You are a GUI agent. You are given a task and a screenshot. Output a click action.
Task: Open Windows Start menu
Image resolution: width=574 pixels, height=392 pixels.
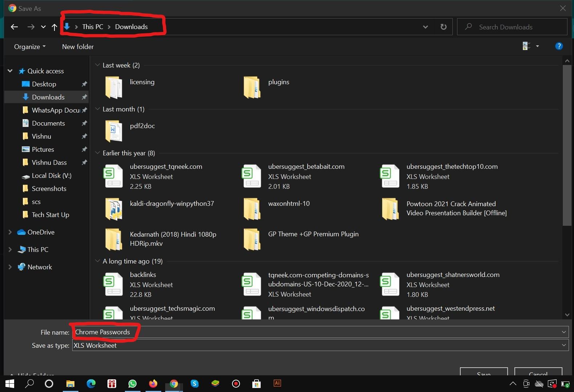10,384
